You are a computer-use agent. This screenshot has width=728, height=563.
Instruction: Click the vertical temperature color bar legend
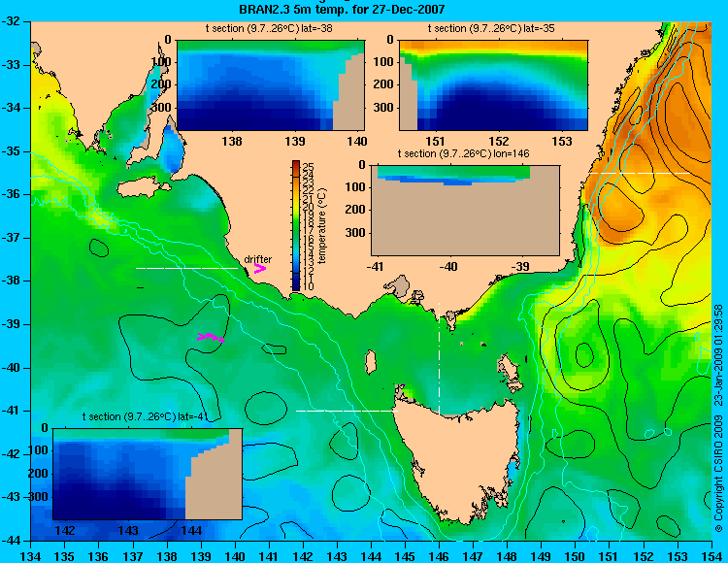pyautogui.click(x=296, y=225)
